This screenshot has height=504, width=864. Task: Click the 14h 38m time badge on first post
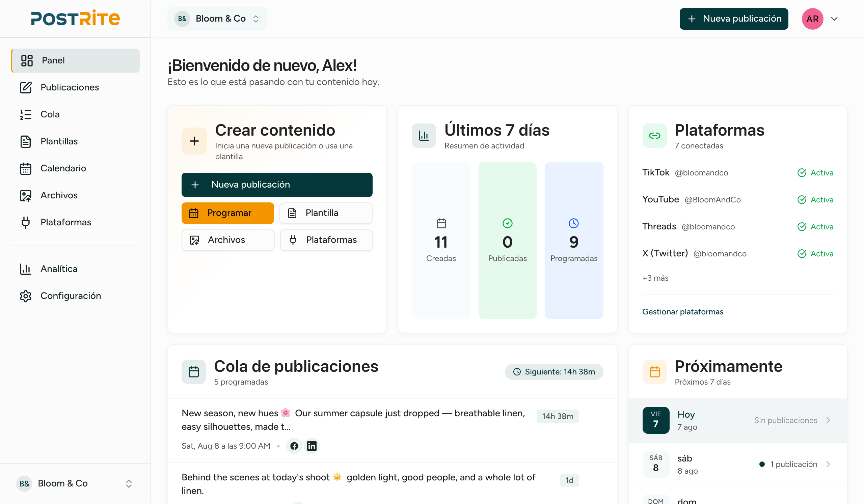pyautogui.click(x=558, y=416)
